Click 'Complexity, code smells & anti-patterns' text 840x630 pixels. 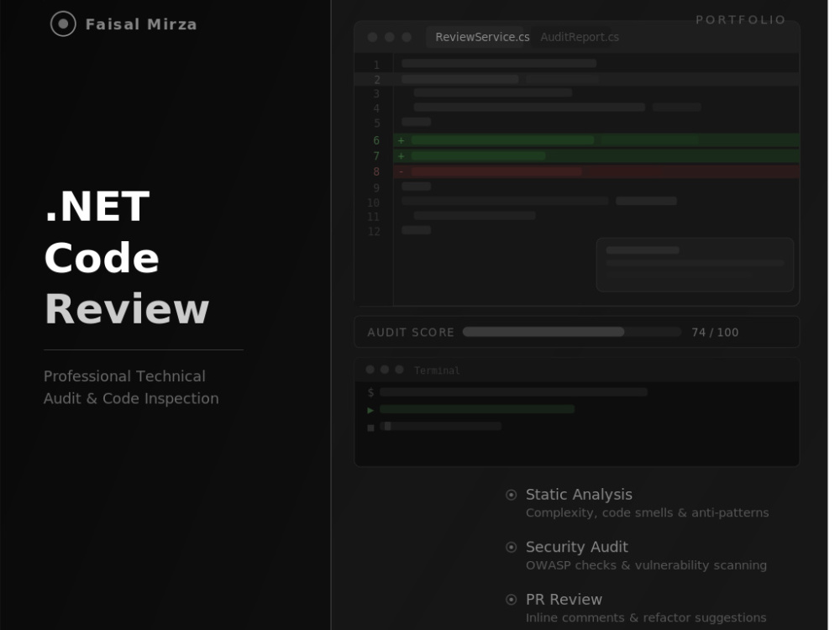point(647,512)
